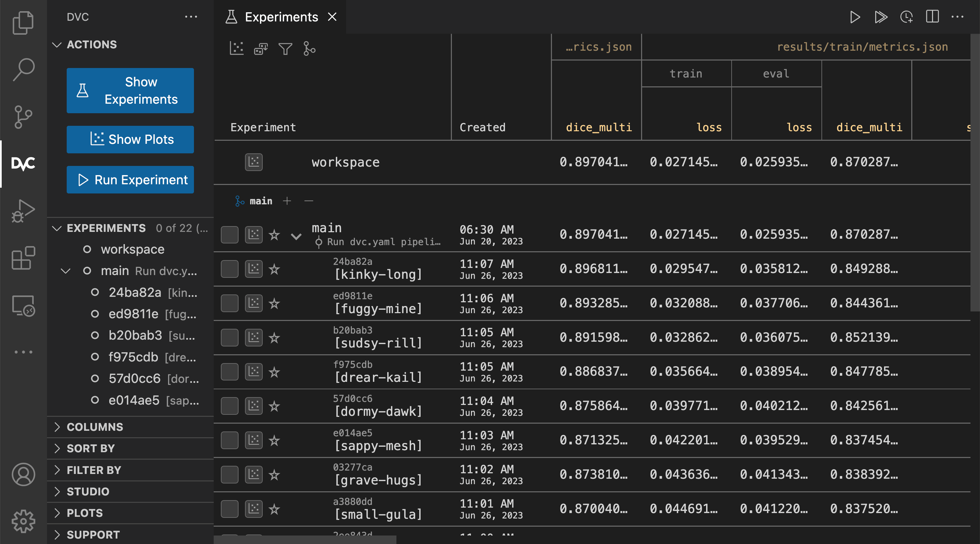Screen dimensions: 980x544
Task: Open Source Control in activity bar
Action: pyautogui.click(x=23, y=117)
